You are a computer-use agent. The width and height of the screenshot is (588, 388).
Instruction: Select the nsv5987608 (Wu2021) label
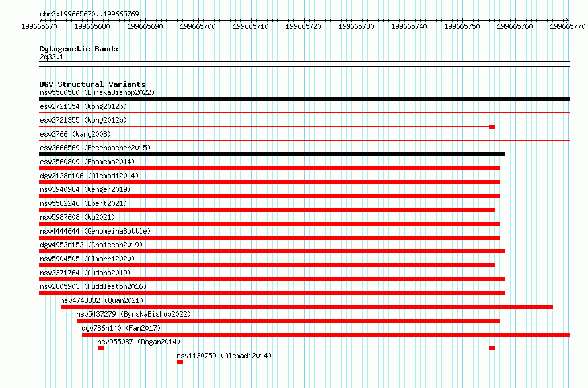77,217
